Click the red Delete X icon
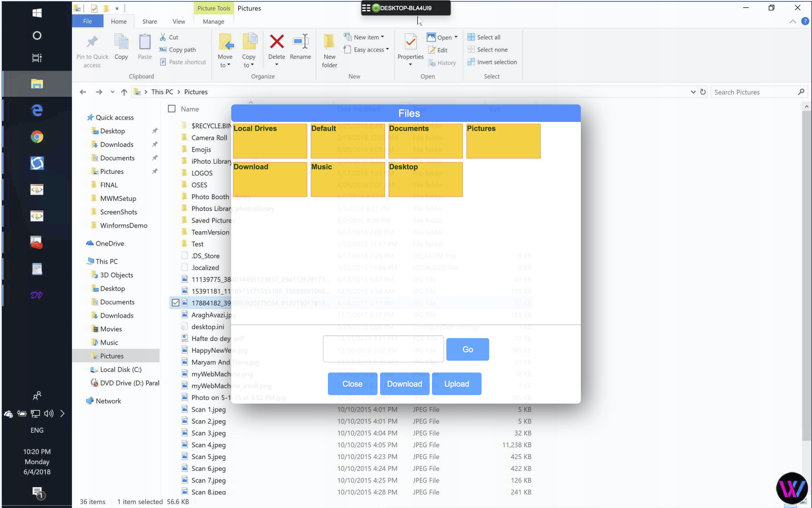The width and height of the screenshot is (812, 508). (x=277, y=42)
